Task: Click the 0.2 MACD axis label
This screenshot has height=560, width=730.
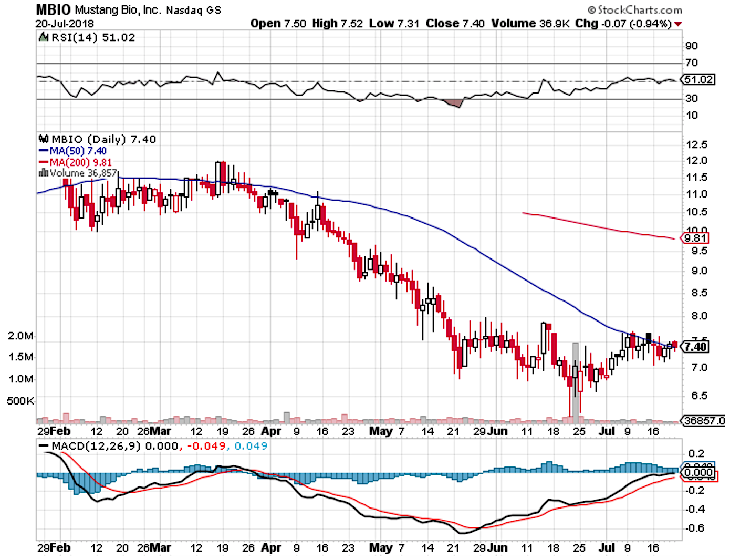Action: (x=696, y=453)
